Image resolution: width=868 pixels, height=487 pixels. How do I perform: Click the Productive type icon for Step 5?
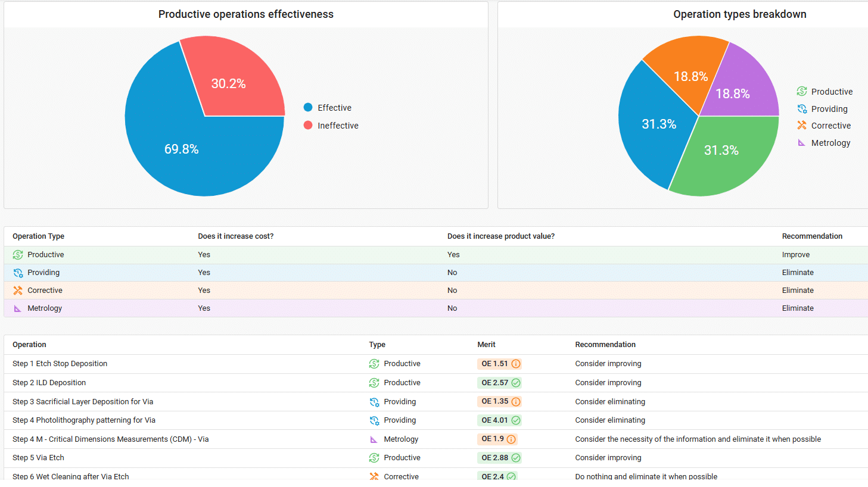click(374, 458)
